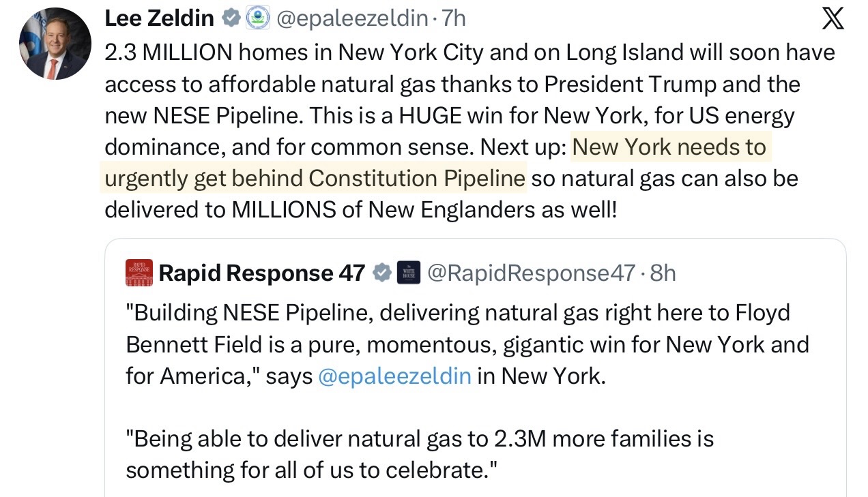
Task: Click the X logo in the corner
Action: tap(833, 19)
